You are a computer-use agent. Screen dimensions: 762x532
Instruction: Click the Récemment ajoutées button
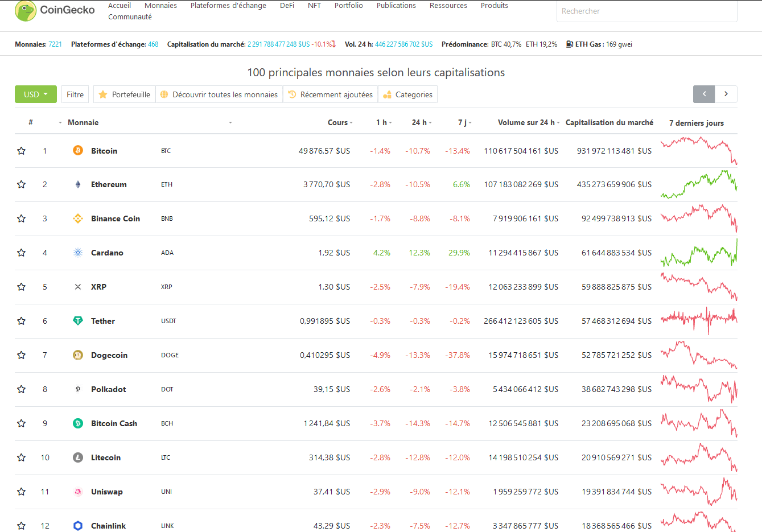pos(331,94)
